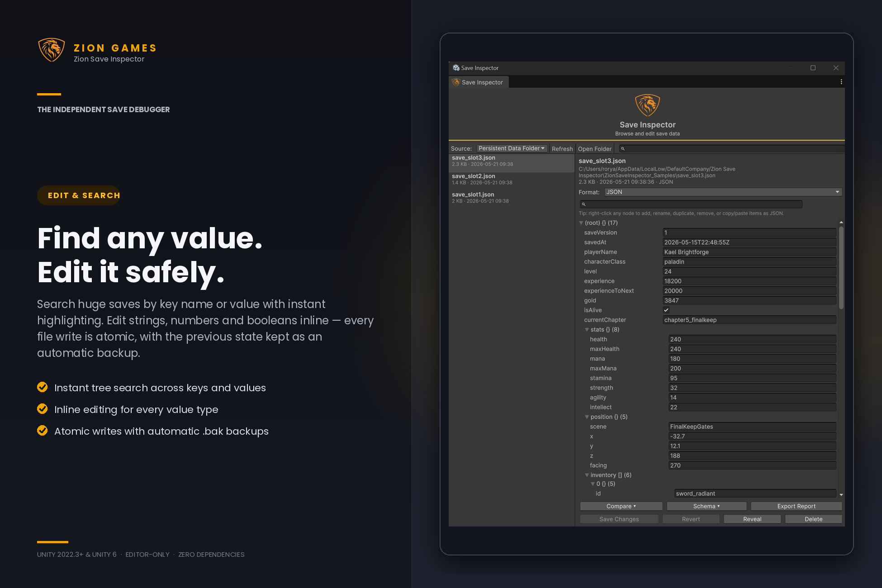Edit the savedAt timestamp field
Screen dimensions: 882x588
pos(749,242)
